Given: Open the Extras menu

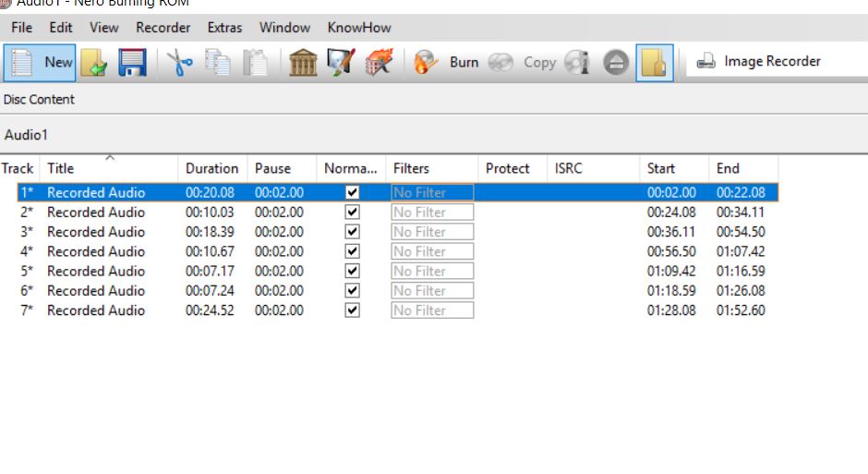Looking at the screenshot, I should click(x=224, y=28).
